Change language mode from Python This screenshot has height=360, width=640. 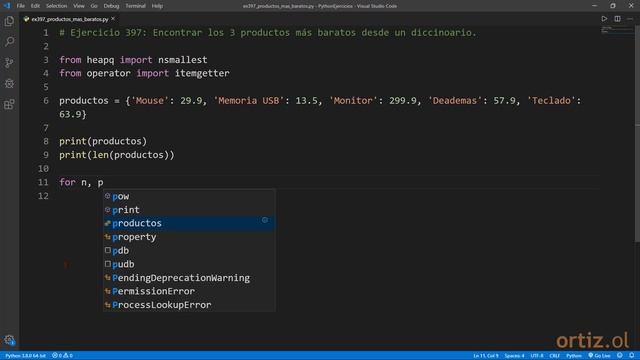[573, 356]
